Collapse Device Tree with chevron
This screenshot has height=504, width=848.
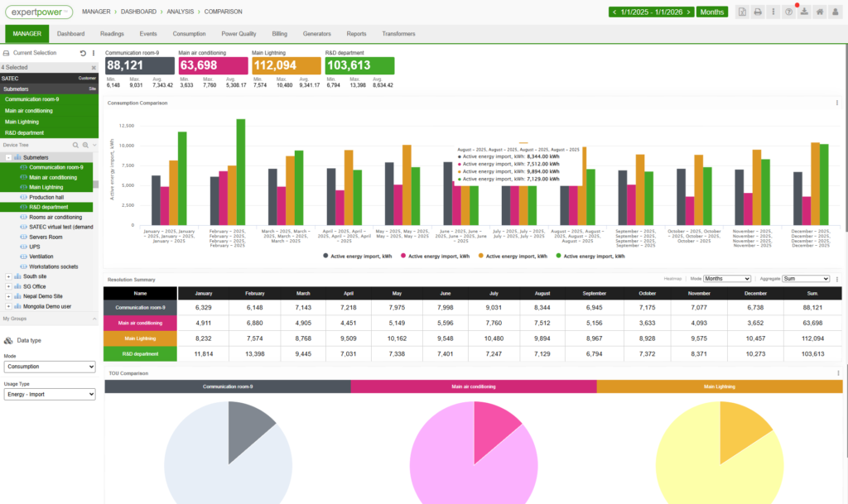coord(94,146)
